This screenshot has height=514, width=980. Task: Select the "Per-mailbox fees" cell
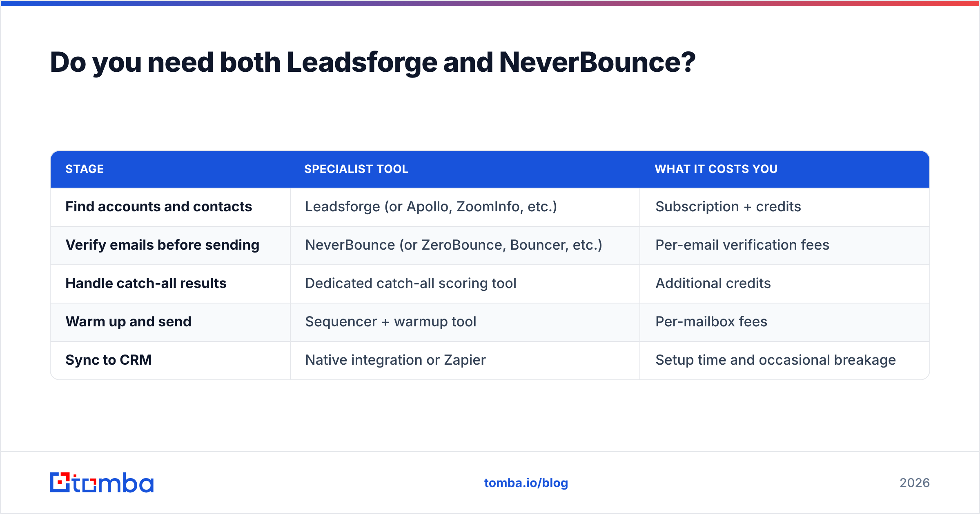coord(784,322)
